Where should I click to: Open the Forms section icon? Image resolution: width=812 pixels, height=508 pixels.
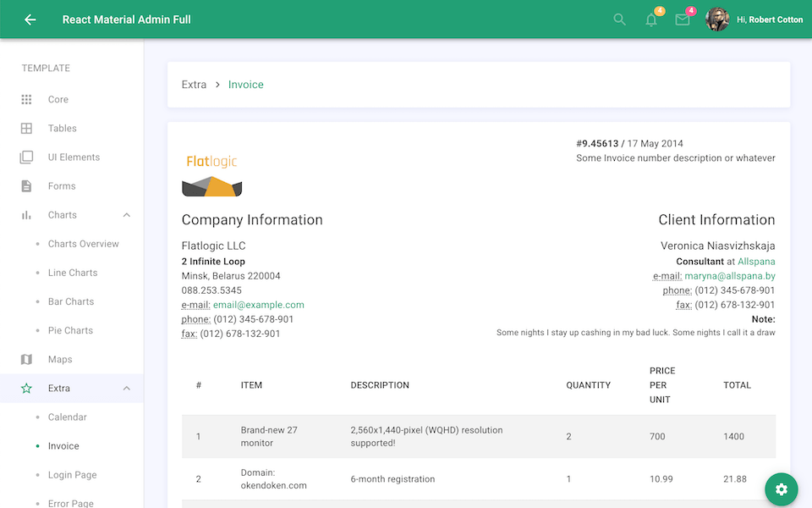pos(26,185)
